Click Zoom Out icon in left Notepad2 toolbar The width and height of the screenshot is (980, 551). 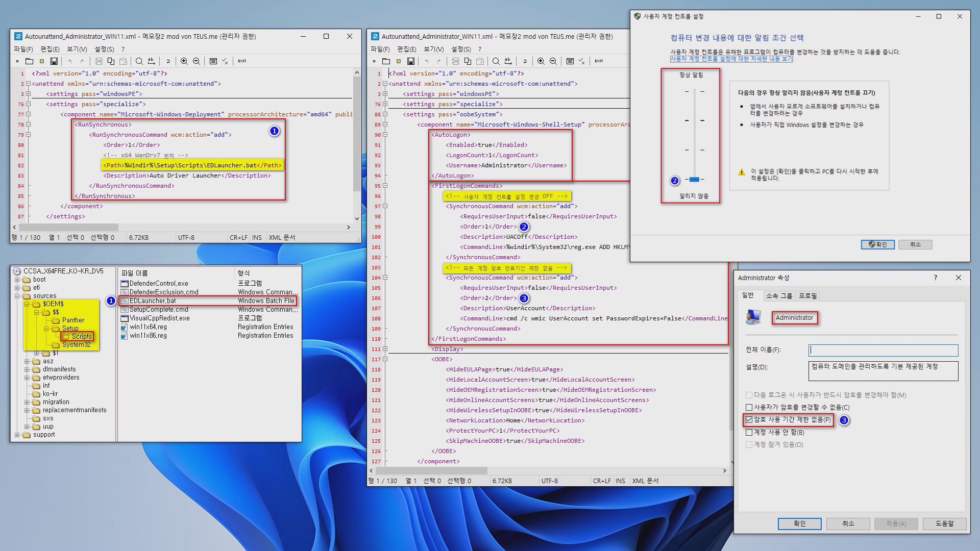coord(197,61)
